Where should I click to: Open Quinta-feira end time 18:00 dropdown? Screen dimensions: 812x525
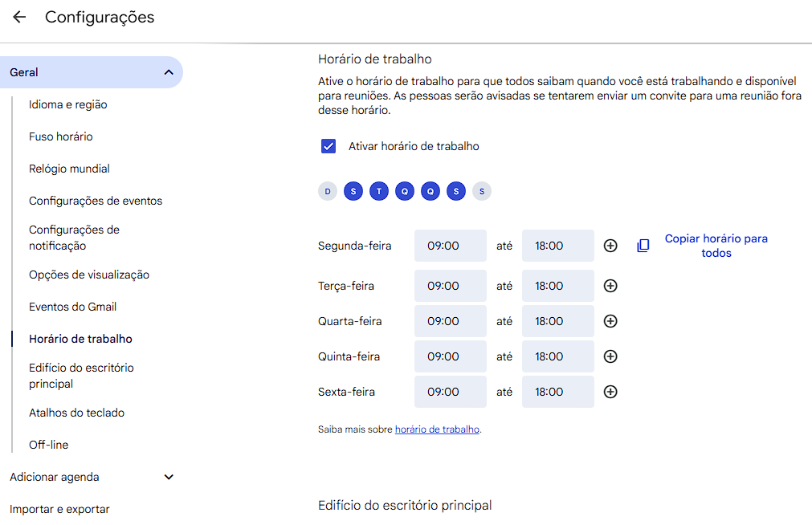558,356
